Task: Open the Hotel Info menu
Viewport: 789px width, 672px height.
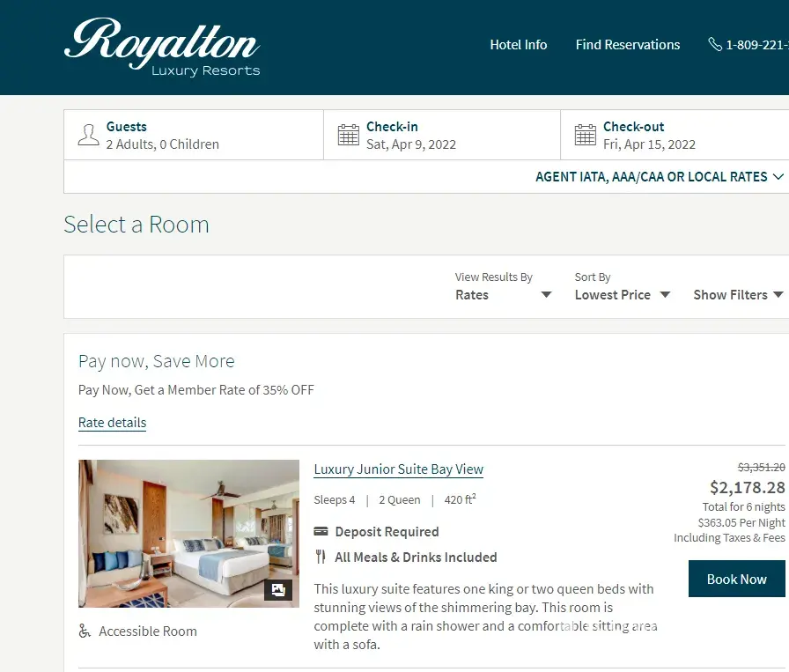Action: pos(519,45)
